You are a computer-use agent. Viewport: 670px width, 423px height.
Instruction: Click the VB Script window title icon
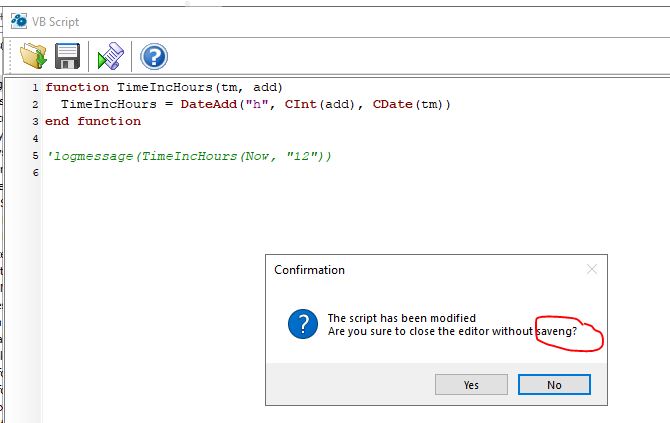click(17, 21)
